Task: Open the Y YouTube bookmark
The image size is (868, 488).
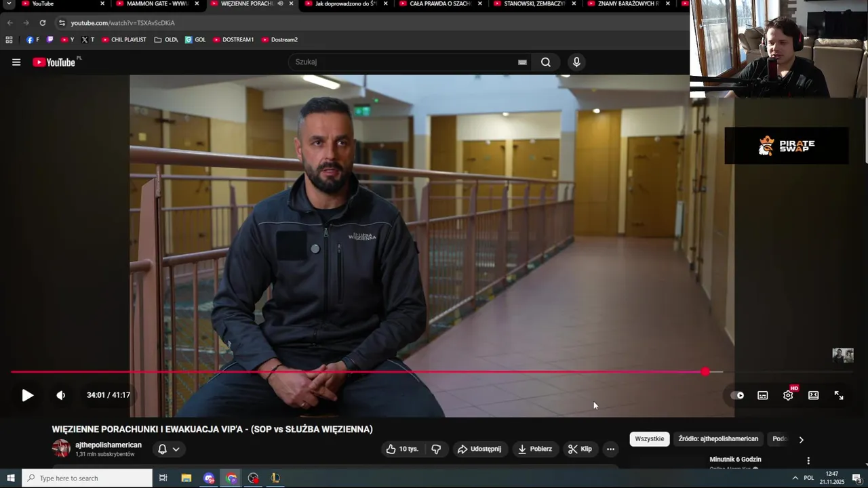Action: coord(67,40)
